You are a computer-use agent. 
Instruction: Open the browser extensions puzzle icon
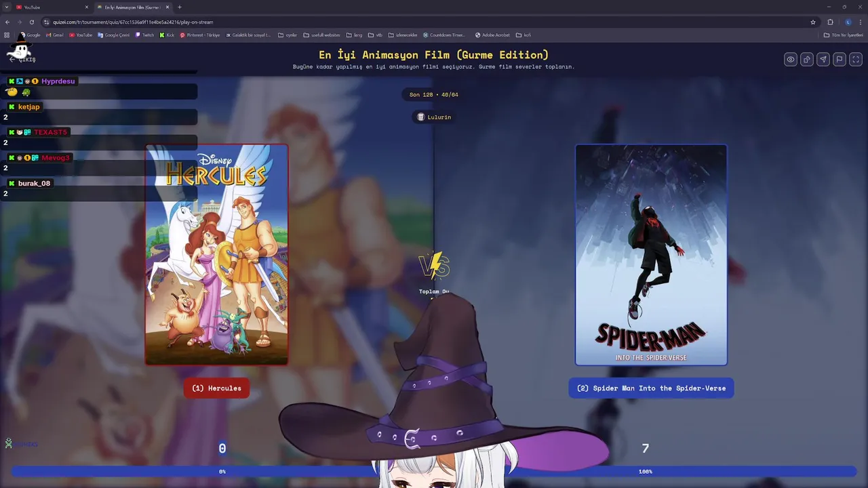pos(830,22)
